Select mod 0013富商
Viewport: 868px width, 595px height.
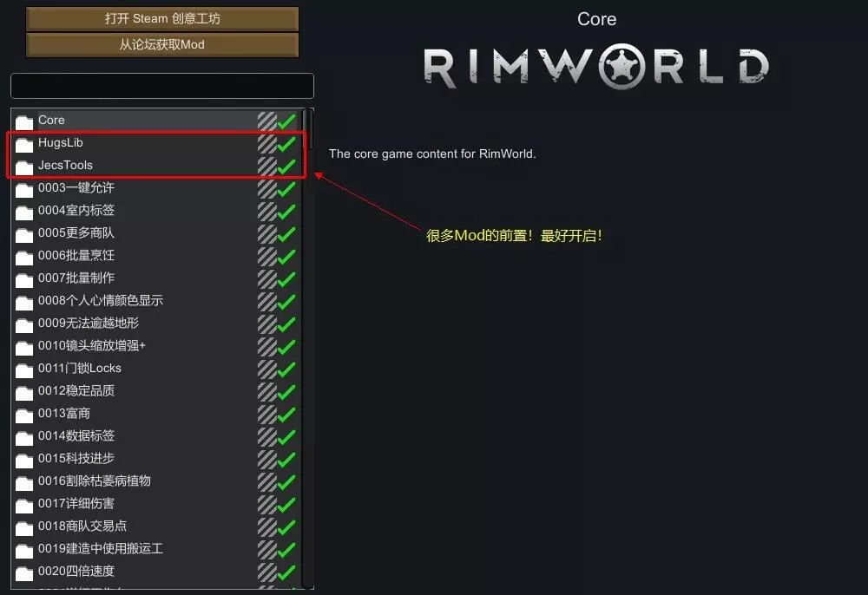(x=156, y=415)
